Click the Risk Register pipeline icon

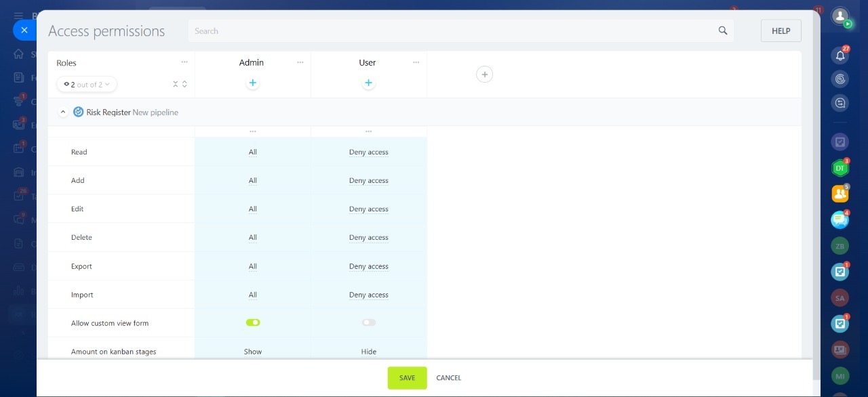point(78,112)
